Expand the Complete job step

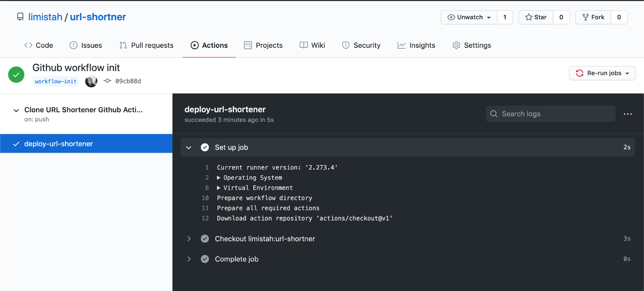pyautogui.click(x=189, y=259)
